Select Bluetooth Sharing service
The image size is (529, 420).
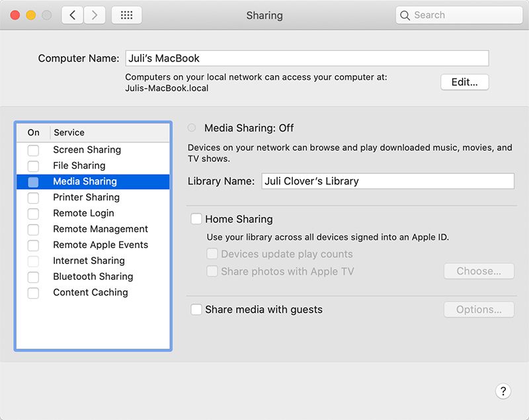coord(93,276)
